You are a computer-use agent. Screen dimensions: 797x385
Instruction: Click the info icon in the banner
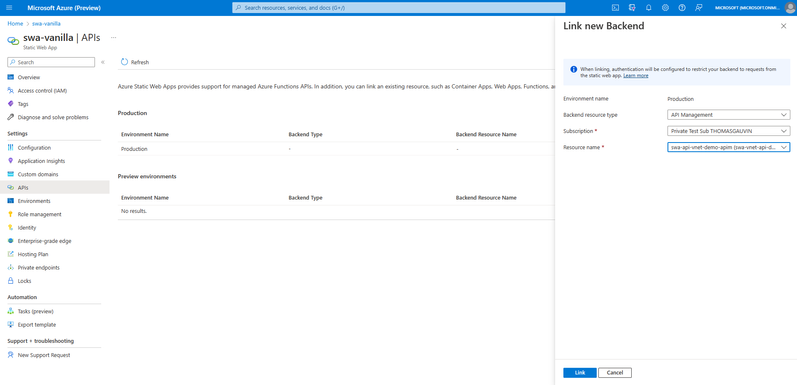pos(573,69)
